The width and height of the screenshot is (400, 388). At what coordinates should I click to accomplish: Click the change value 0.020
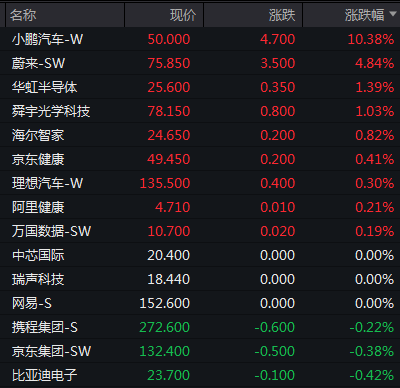click(x=278, y=231)
